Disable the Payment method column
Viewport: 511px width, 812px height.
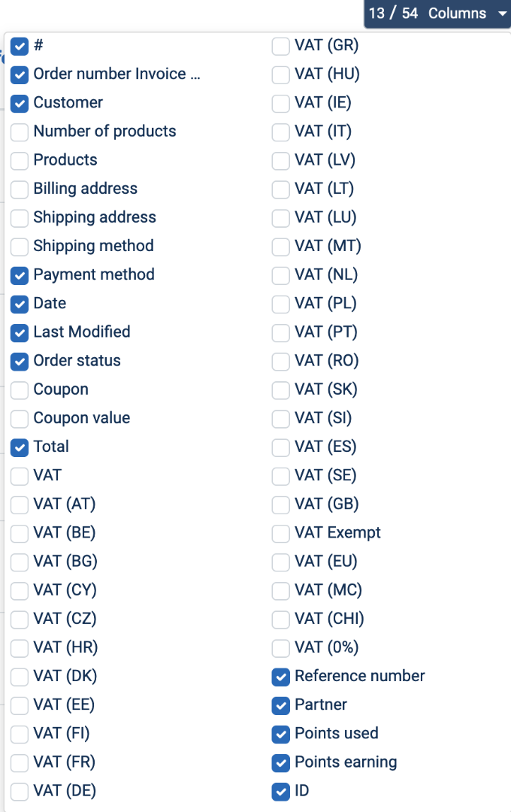pyautogui.click(x=20, y=275)
